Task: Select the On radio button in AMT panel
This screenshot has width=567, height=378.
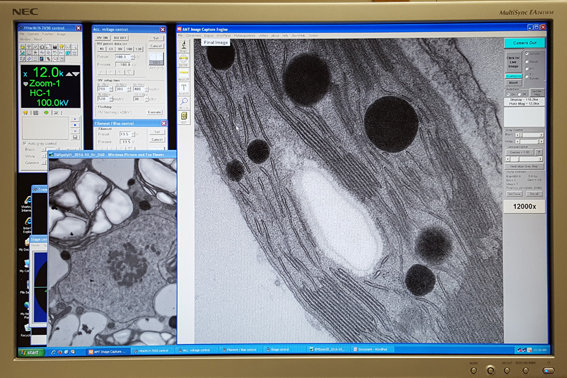Action: (508, 94)
